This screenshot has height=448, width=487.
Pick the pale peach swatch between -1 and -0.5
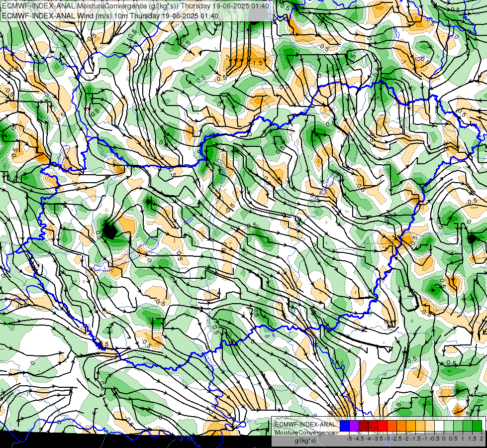point(430,426)
